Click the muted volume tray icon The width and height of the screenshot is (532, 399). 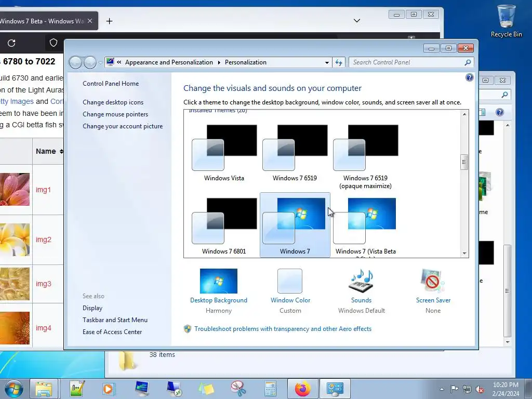pos(480,389)
